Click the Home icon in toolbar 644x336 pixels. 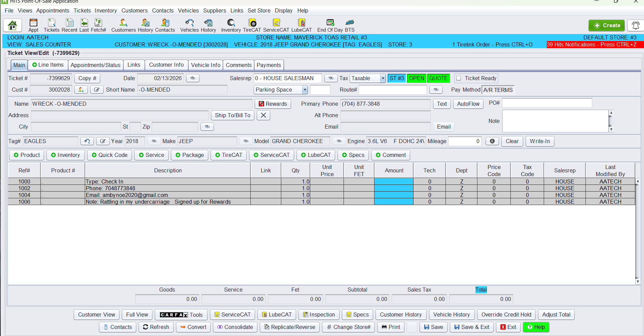pyautogui.click(x=12, y=25)
